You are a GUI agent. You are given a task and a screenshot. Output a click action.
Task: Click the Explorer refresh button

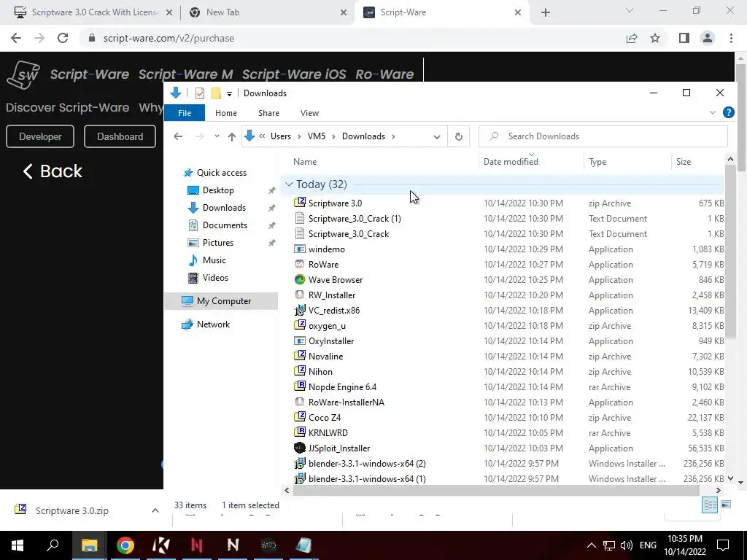(x=458, y=136)
